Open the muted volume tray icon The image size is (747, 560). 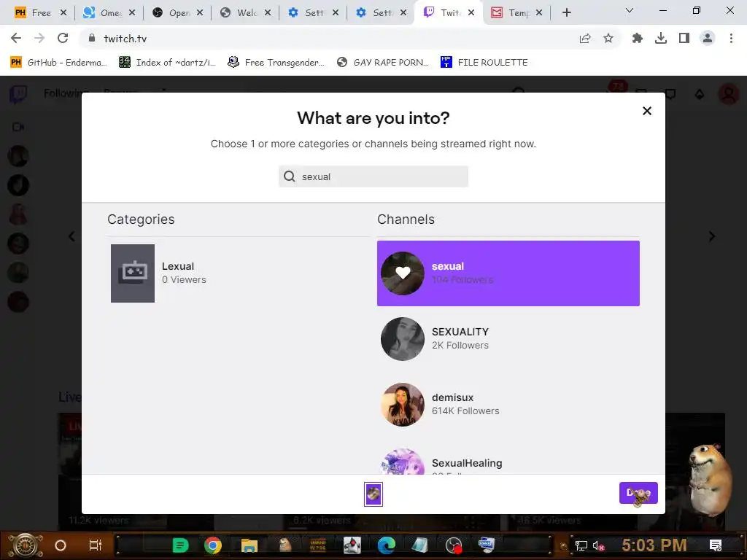[x=598, y=545]
